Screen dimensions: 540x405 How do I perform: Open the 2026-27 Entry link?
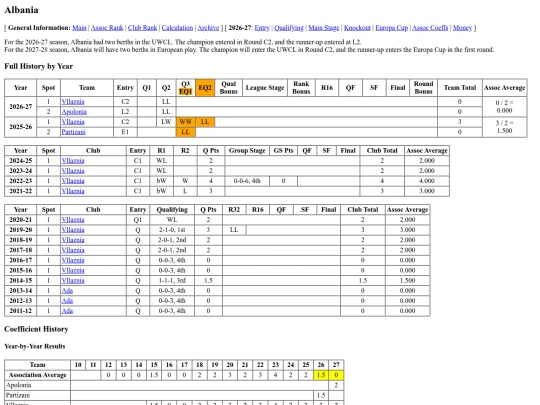tap(262, 28)
